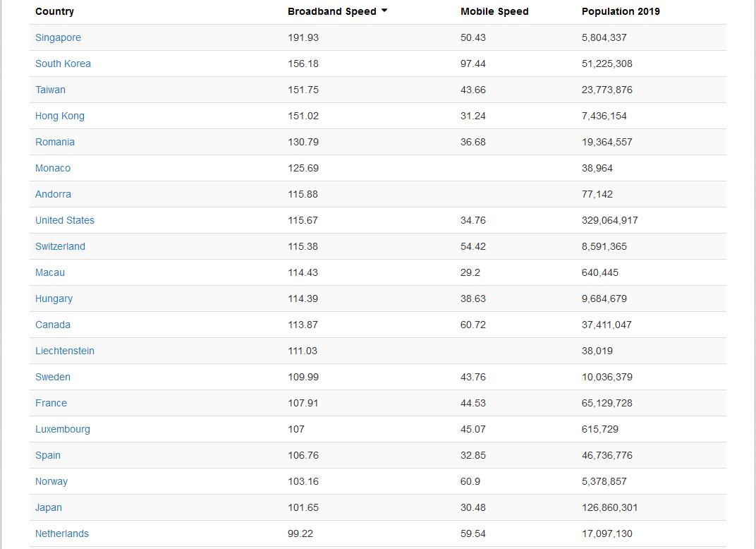Click the Broadband Speed header text
756x549 pixels.
click(x=331, y=11)
